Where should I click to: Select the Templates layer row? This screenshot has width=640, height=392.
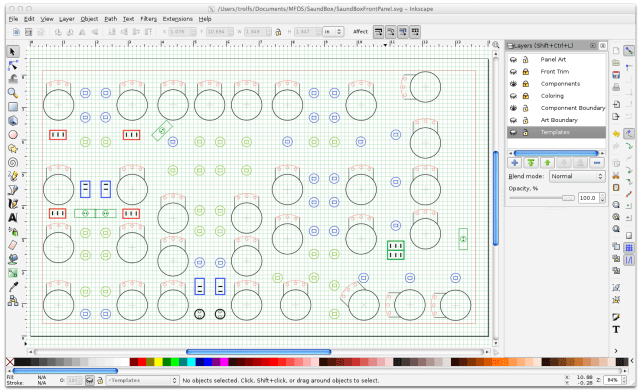point(556,132)
